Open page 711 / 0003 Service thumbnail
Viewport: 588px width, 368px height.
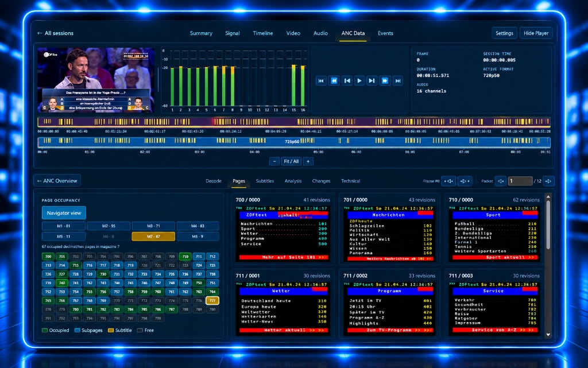point(494,309)
